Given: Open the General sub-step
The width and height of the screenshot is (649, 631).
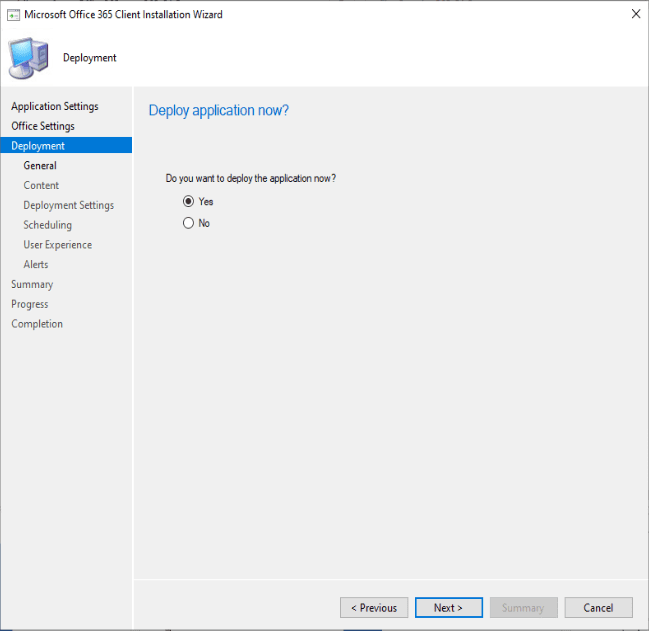Looking at the screenshot, I should 40,166.
